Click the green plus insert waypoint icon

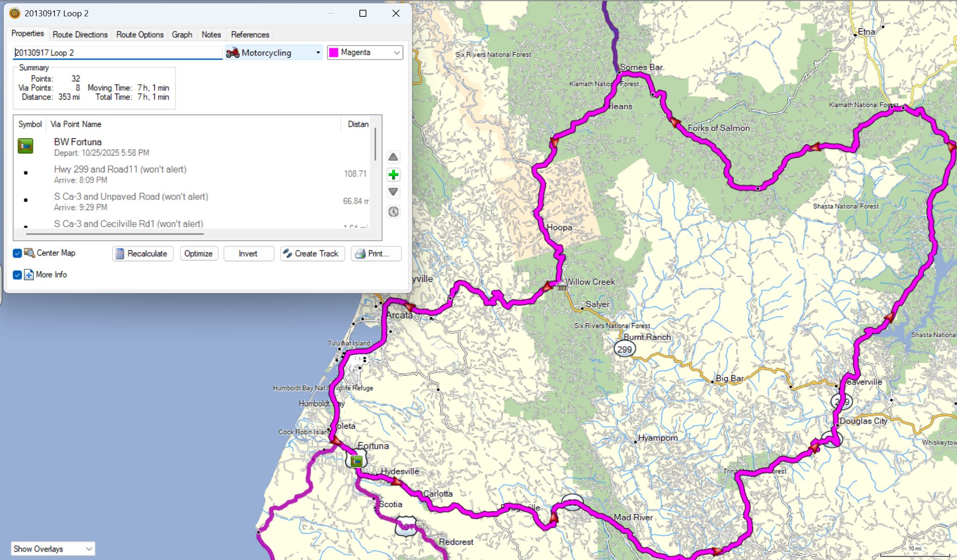(x=393, y=175)
